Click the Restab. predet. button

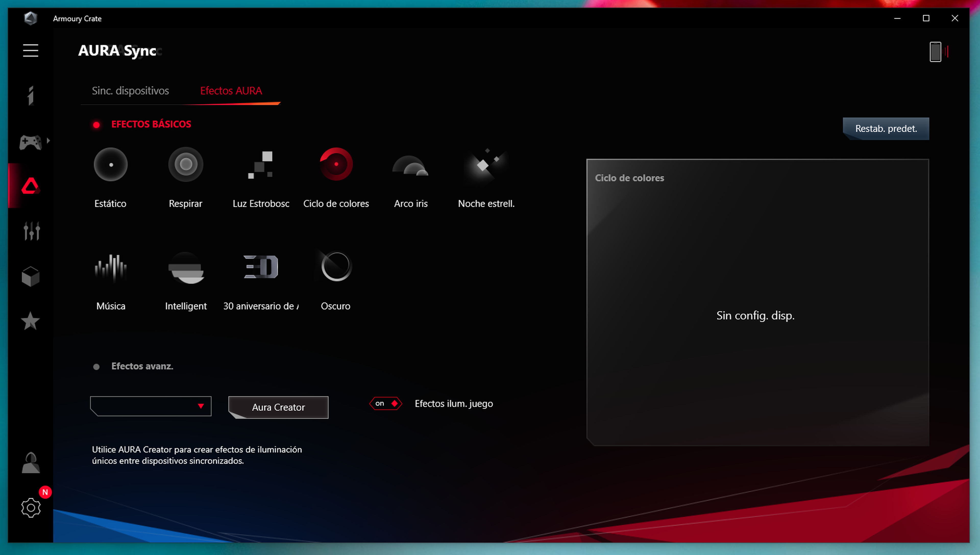point(886,129)
